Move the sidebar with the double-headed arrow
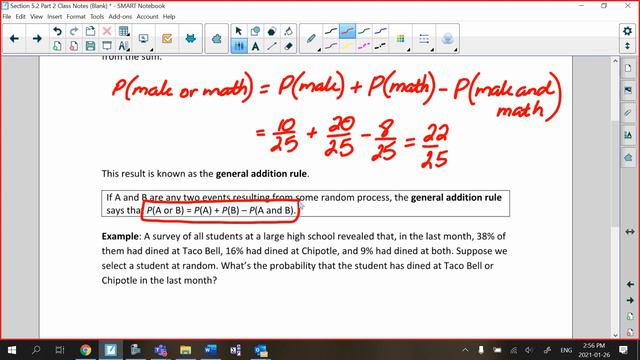Screen dimensions: 640x360 click(630, 232)
